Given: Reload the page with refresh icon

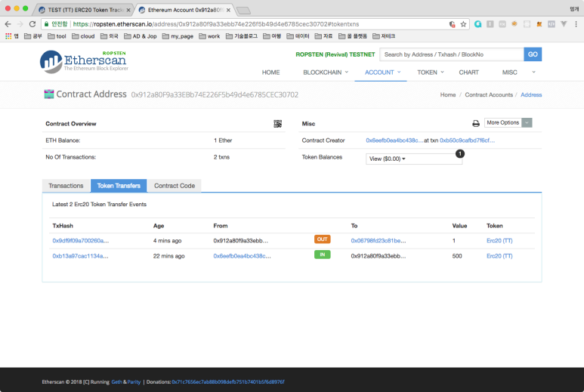Looking at the screenshot, I should pos(32,24).
